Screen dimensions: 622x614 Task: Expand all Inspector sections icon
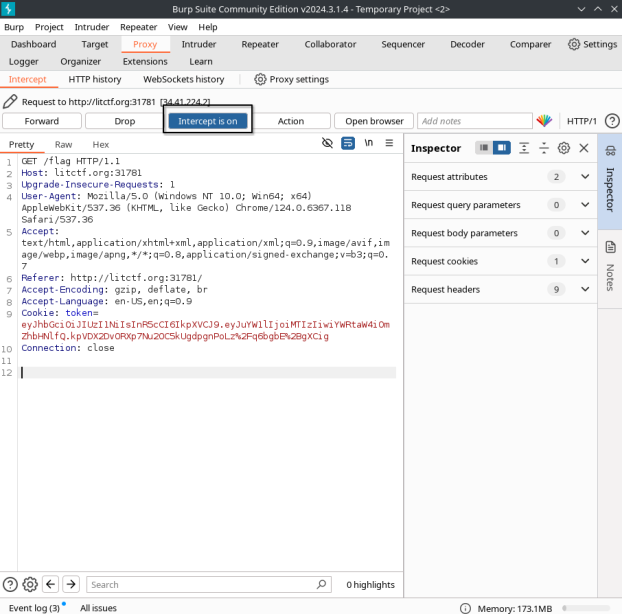(x=524, y=148)
